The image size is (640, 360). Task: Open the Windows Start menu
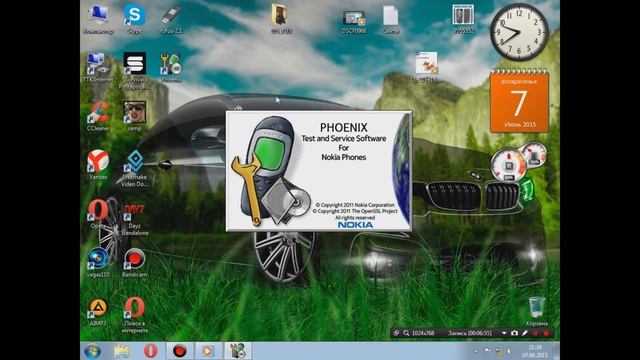pos(92,351)
